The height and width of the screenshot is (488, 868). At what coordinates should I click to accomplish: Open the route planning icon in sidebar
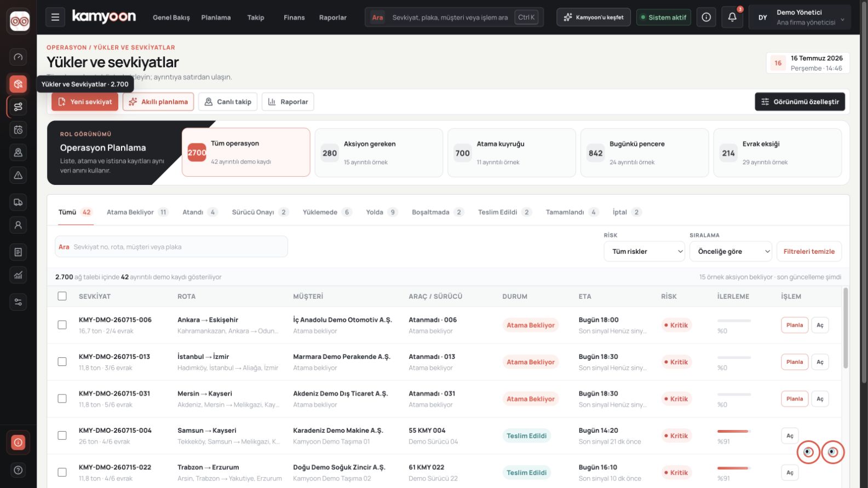coord(18,107)
